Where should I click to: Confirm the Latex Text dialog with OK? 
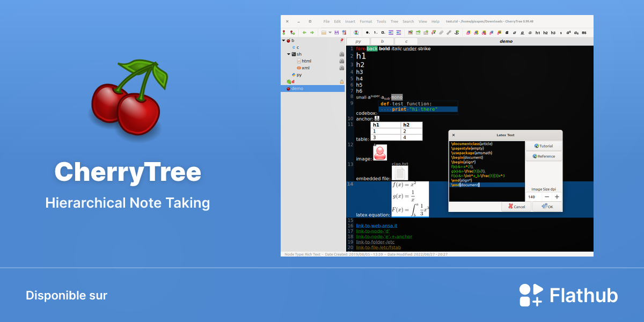coord(547,207)
